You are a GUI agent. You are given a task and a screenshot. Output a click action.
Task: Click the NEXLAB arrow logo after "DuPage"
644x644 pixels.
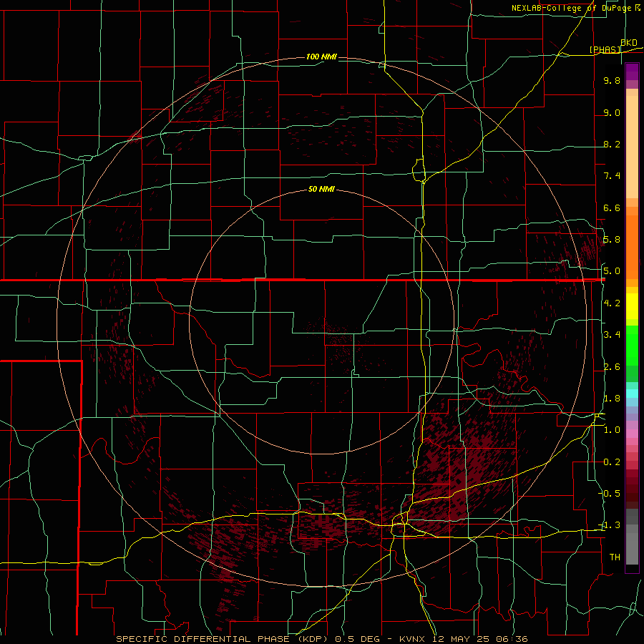[x=638, y=7]
